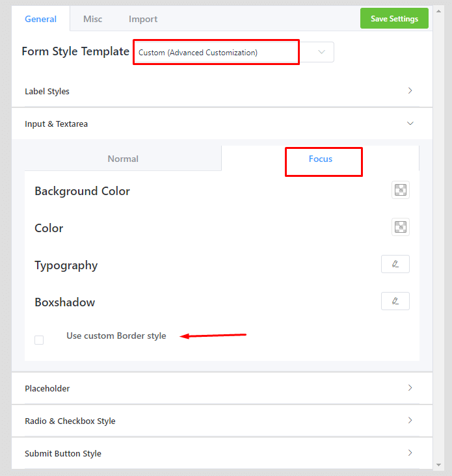The height and width of the screenshot is (476, 452).
Task: Expand the Placeholder section
Action: [47, 388]
